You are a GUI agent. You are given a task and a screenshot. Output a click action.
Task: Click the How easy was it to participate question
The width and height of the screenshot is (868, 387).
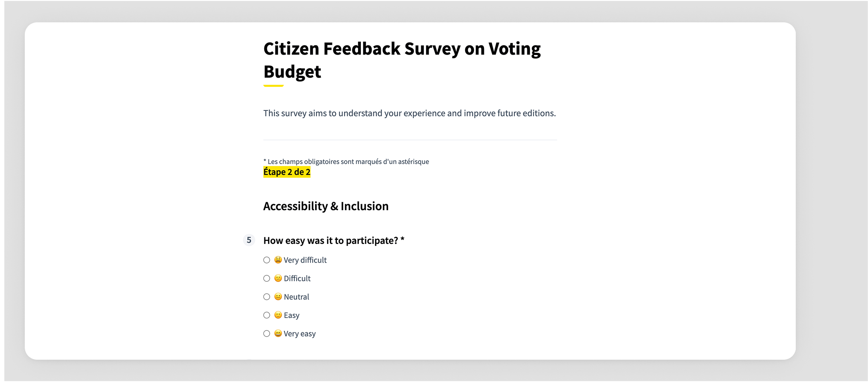pos(334,241)
